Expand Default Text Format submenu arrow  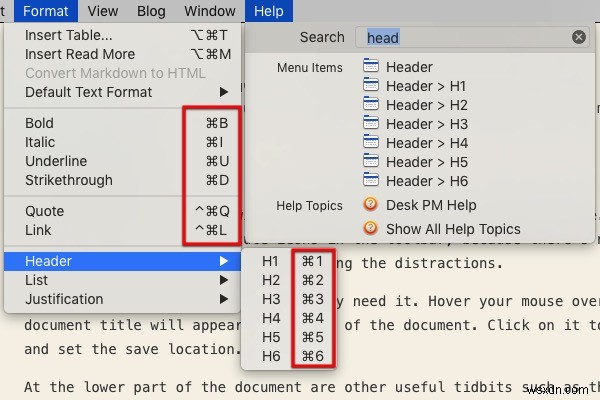click(x=224, y=92)
